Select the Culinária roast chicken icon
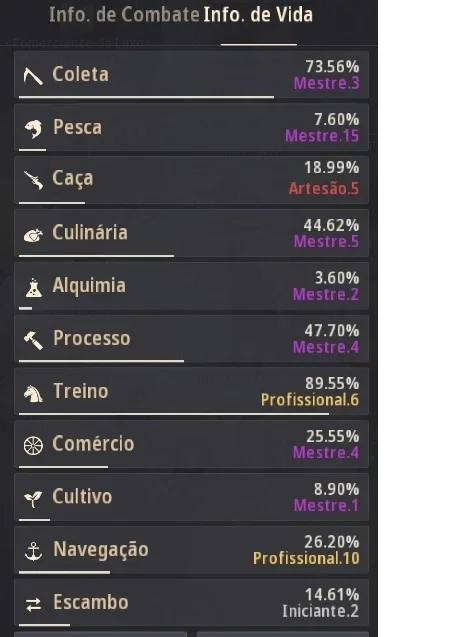452x637 pixels. 33,235
